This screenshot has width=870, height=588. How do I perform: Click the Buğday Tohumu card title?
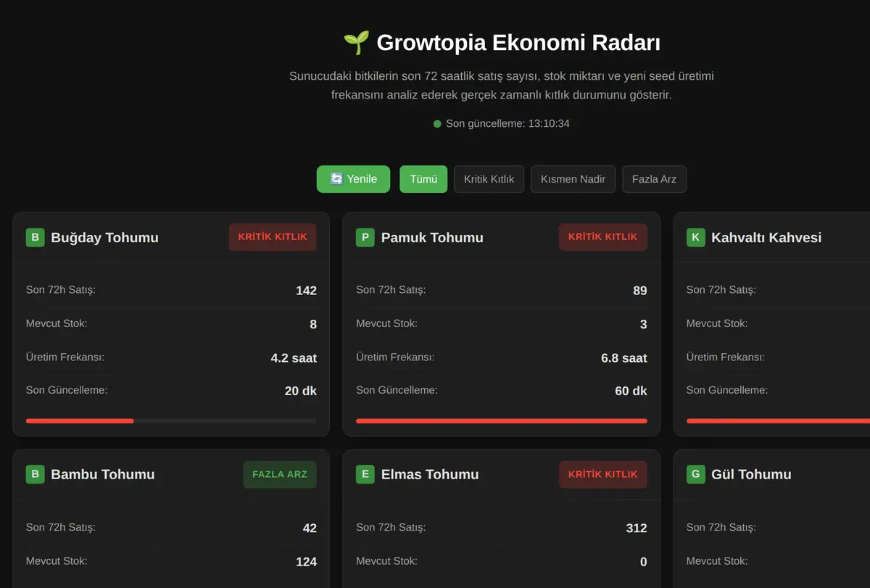coord(104,237)
